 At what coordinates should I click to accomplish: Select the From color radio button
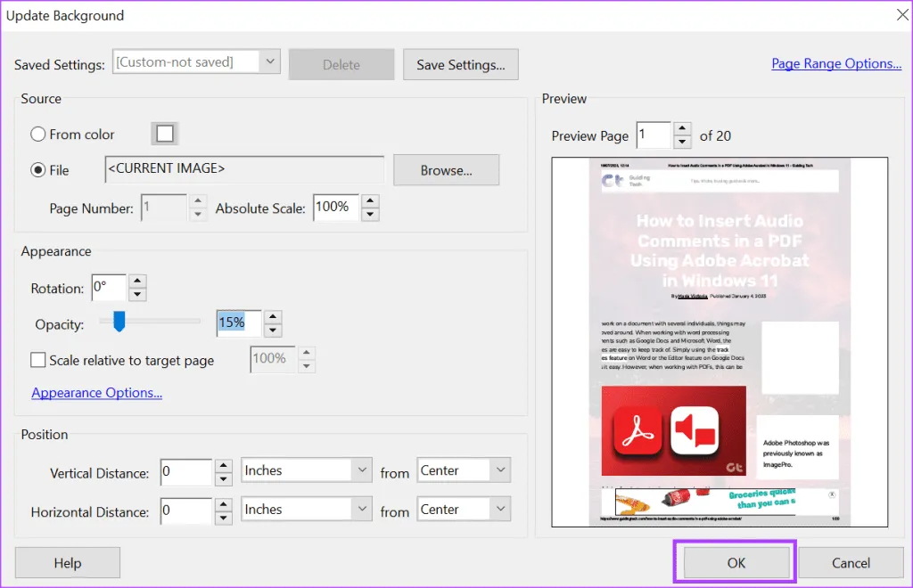[38, 135]
